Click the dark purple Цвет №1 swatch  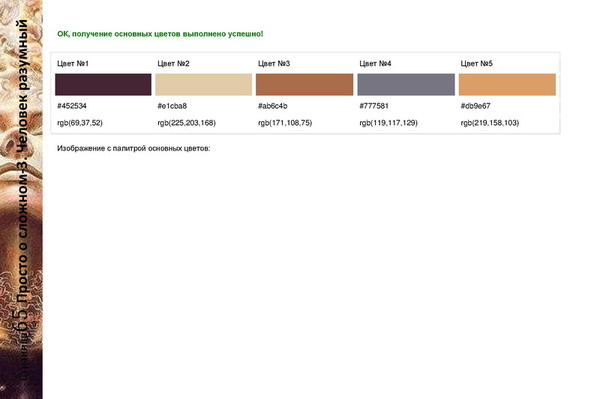pos(103,85)
